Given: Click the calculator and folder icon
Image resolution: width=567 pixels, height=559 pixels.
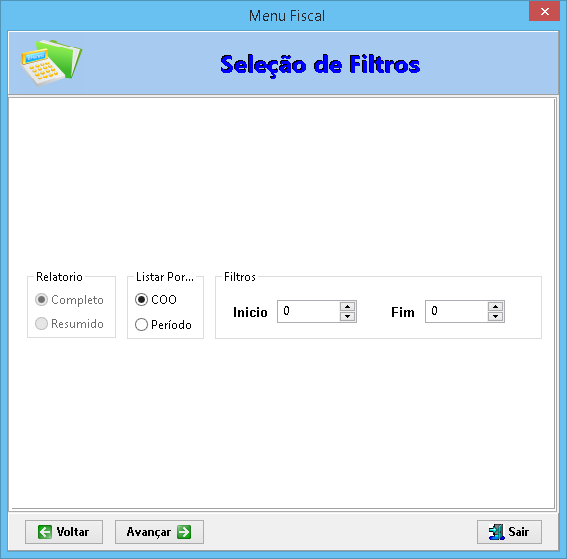Looking at the screenshot, I should tap(51, 62).
